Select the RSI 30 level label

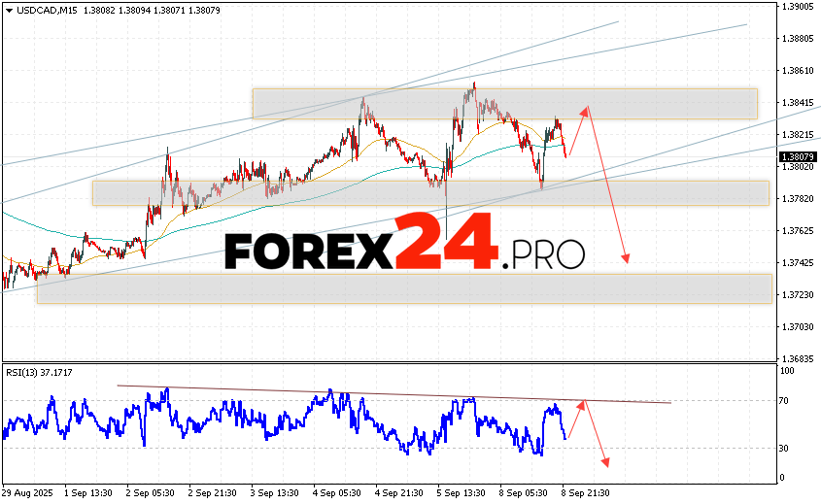coord(784,449)
